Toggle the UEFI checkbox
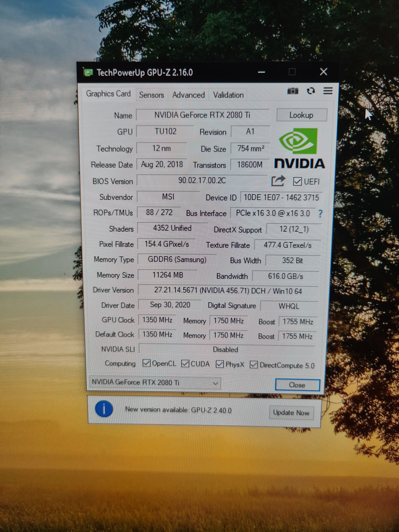 [x=297, y=182]
